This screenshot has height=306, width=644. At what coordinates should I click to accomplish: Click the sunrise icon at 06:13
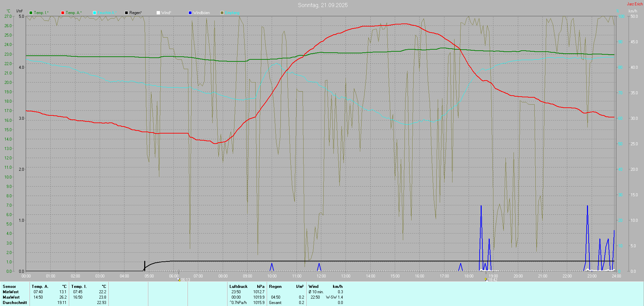[178, 279]
